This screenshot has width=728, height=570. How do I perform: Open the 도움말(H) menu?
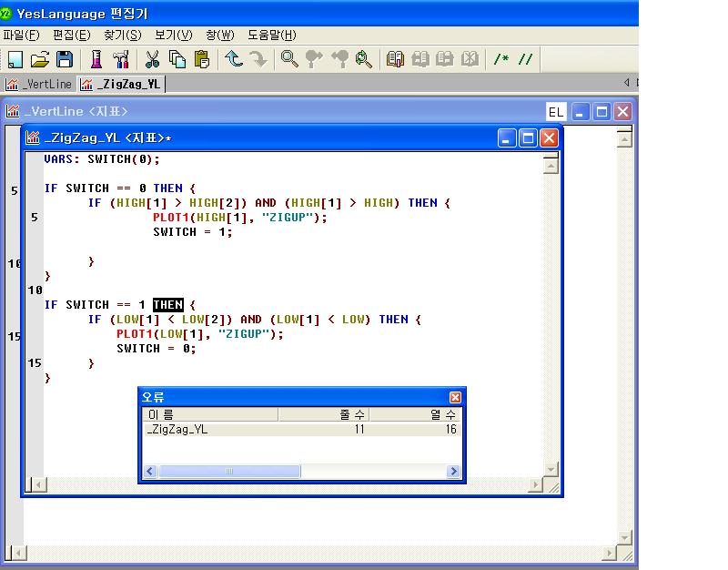(x=271, y=36)
